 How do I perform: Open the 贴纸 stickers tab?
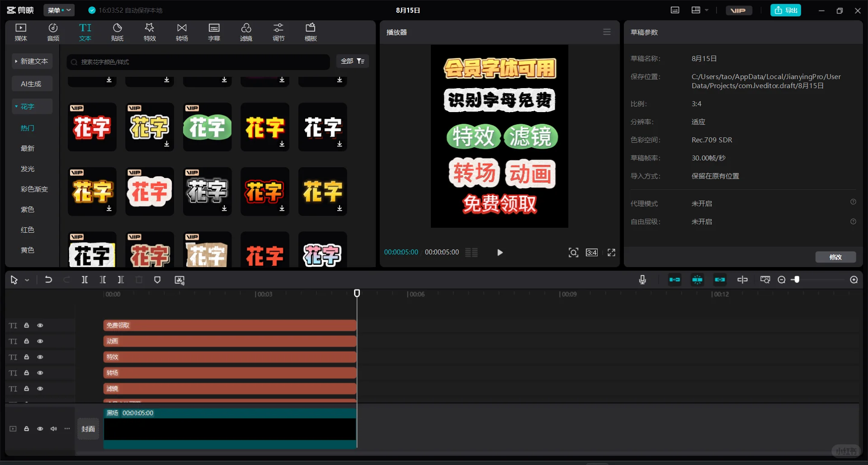point(117,32)
